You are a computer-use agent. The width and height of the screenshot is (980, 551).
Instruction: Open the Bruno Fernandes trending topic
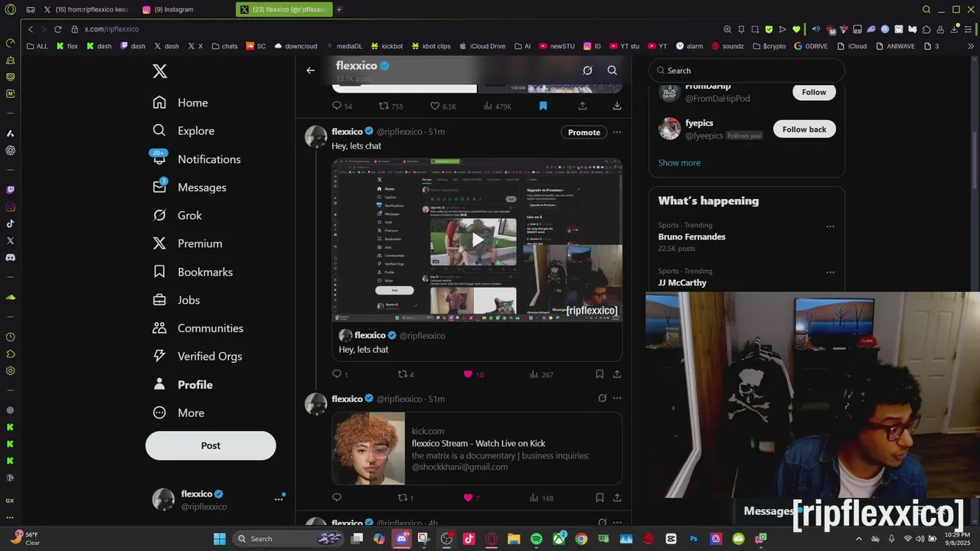point(692,237)
